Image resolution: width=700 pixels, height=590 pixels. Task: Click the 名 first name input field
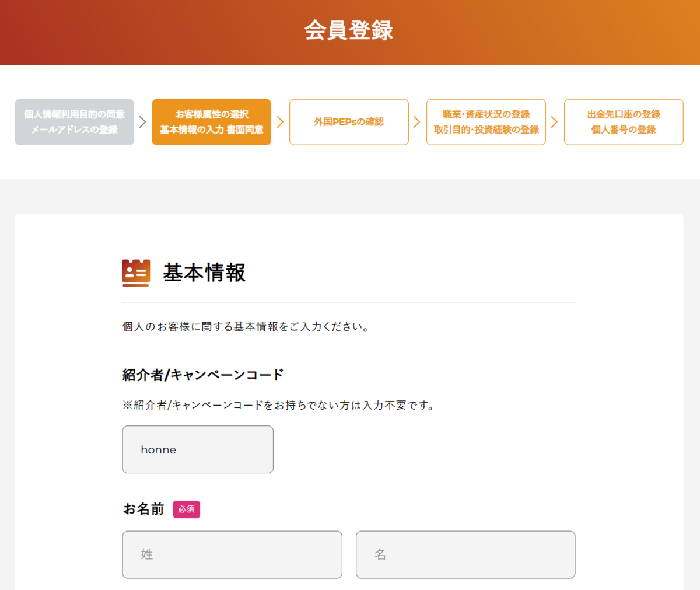466,554
